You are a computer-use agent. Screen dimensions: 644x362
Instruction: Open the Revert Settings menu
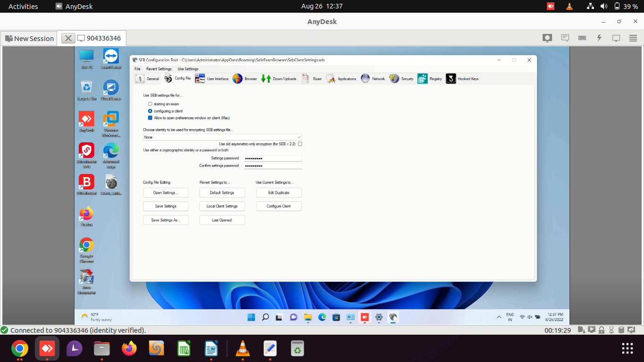pos(158,69)
